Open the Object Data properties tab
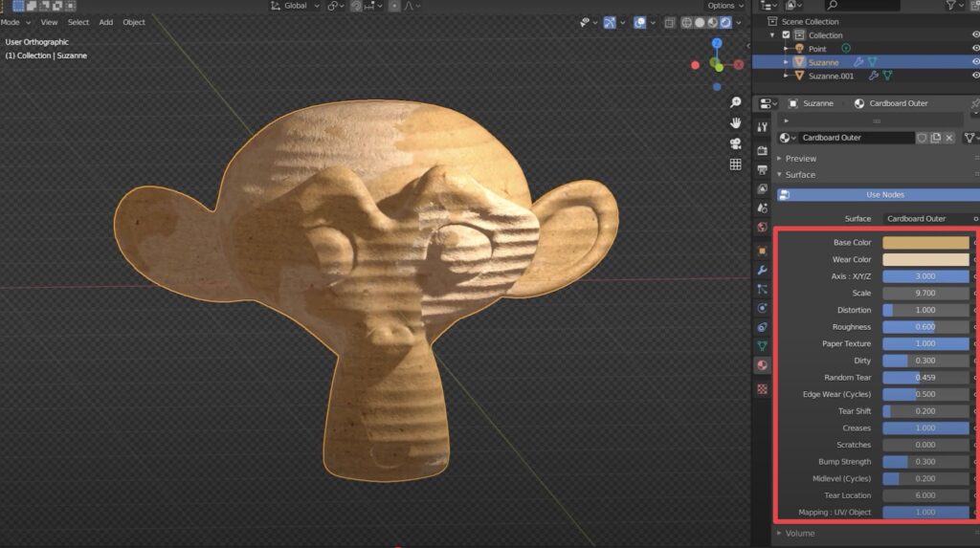This screenshot has width=980, height=548. [763, 345]
